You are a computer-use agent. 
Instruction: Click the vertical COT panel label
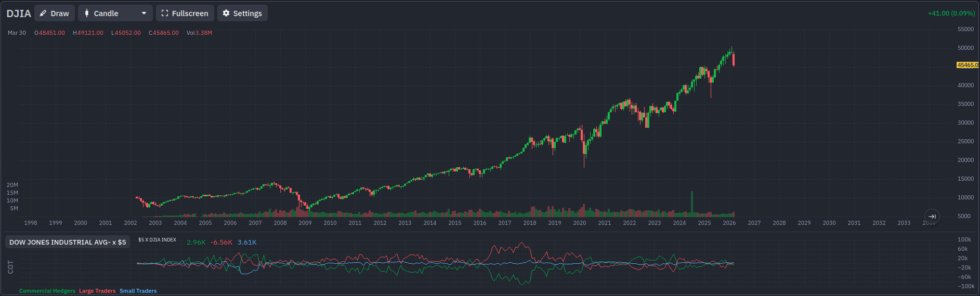10,267
